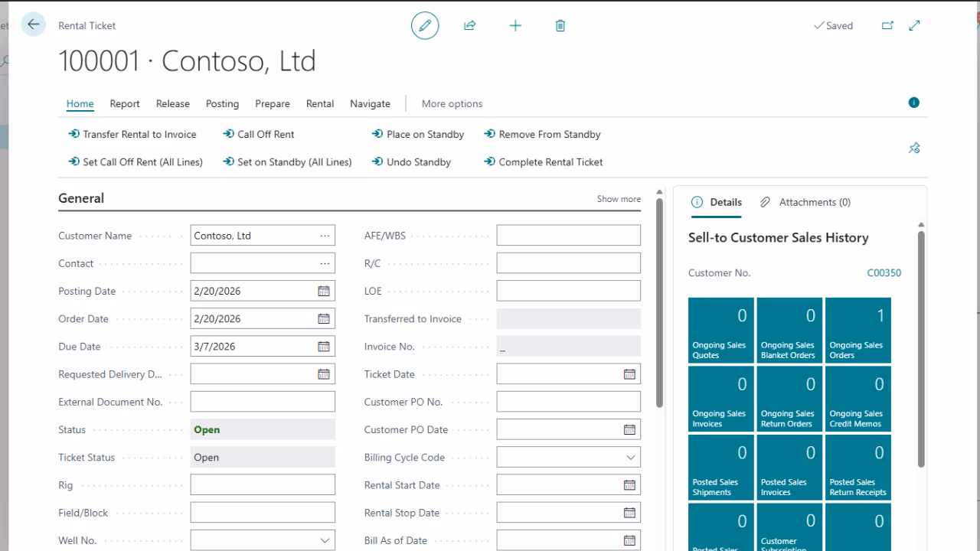Viewport: 980px width, 551px height.
Task: Open the Posted Sales Return Receipts tile
Action: click(858, 468)
